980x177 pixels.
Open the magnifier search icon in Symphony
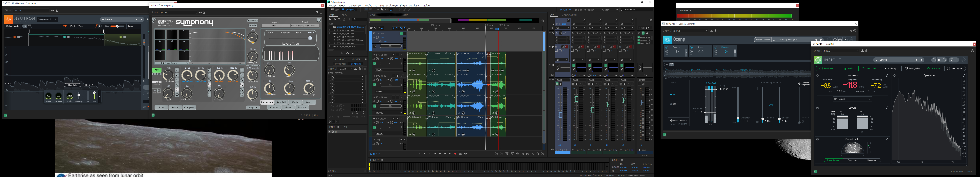pyautogui.click(x=319, y=20)
